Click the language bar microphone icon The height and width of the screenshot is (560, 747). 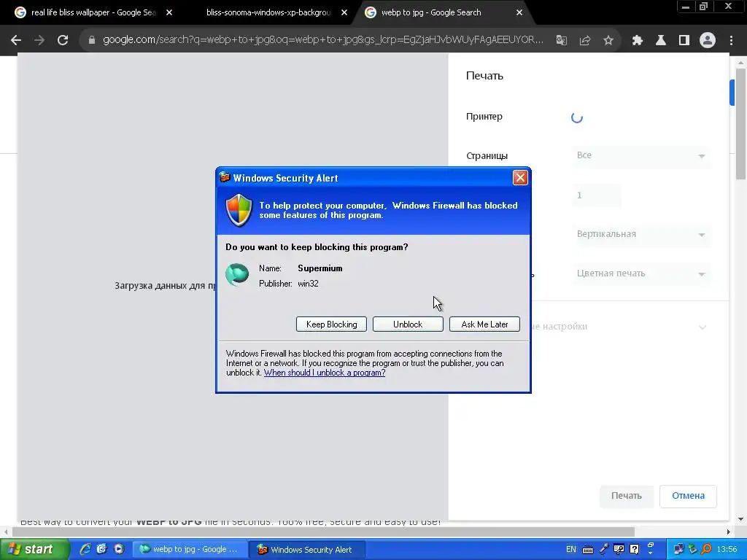(x=603, y=550)
